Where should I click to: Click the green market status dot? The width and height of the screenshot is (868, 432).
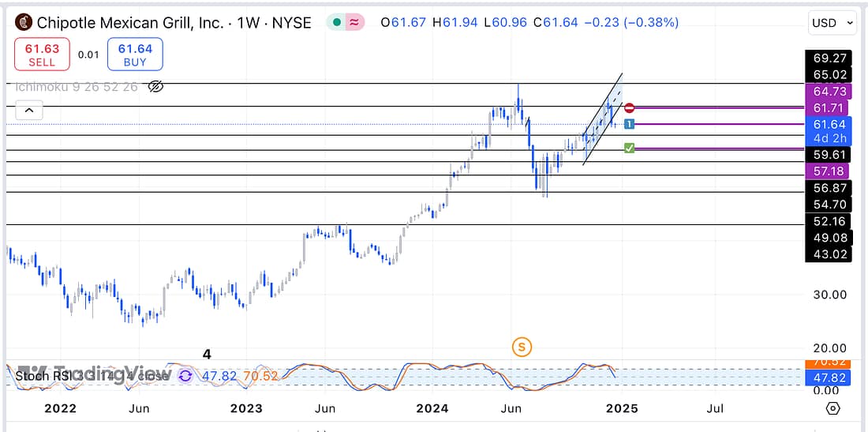tap(337, 23)
